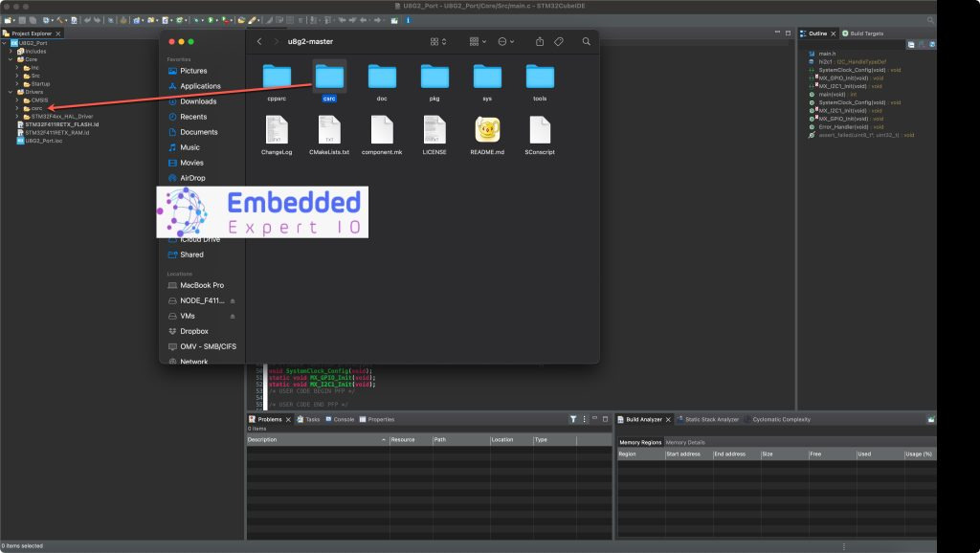
Task: Open the Cyclomatic Complexity tab
Action: (777, 419)
